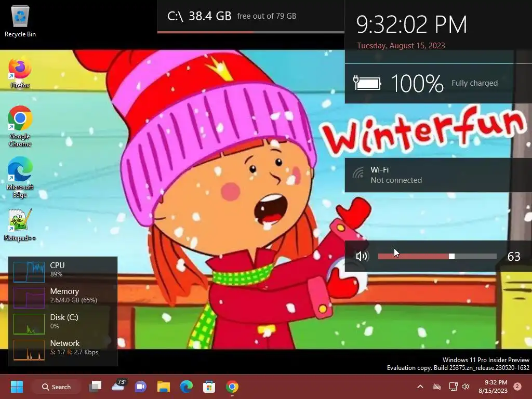532x399 pixels.
Task: Click the CPU usage graph thumbnail
Action: (x=29, y=272)
